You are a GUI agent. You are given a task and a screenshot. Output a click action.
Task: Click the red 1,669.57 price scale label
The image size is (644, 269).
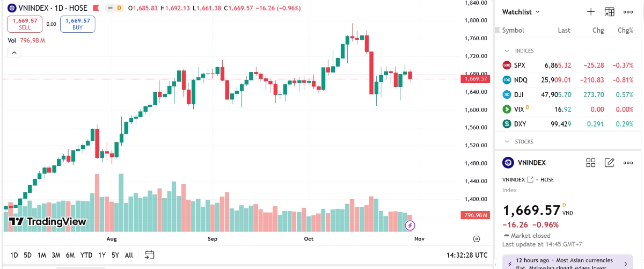tap(475, 79)
